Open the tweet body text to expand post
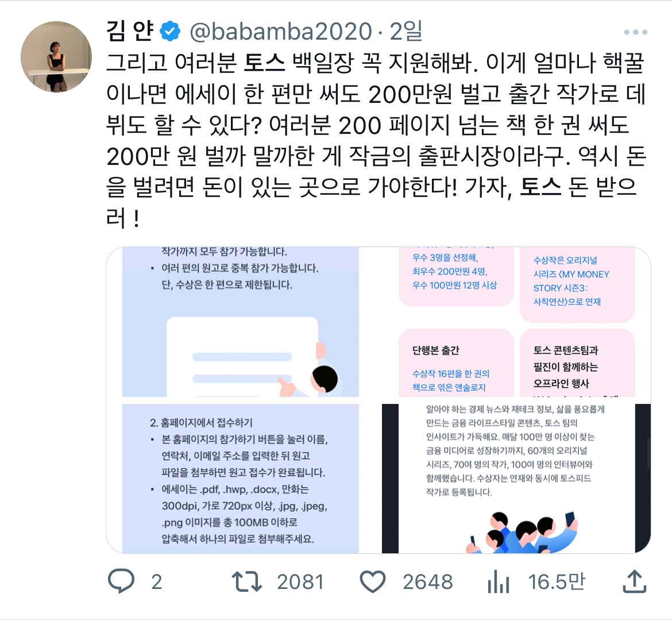The width and height of the screenshot is (672, 624). pyautogui.click(x=376, y=141)
